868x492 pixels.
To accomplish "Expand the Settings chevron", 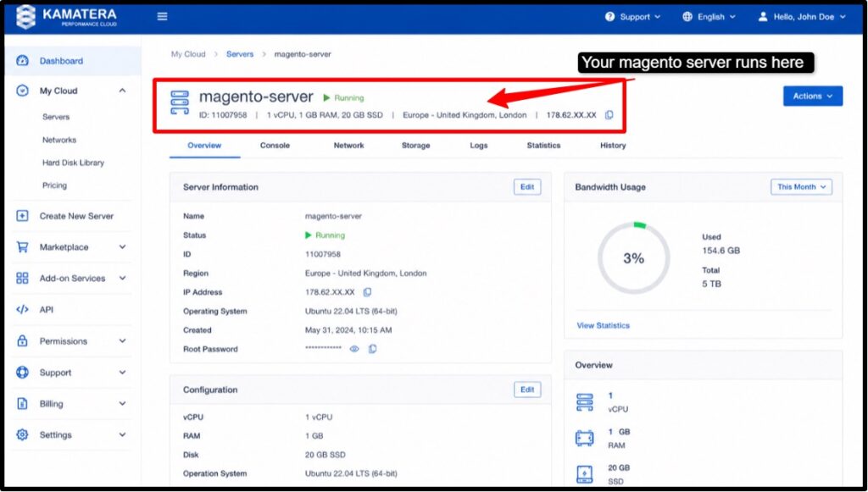I will 122,435.
